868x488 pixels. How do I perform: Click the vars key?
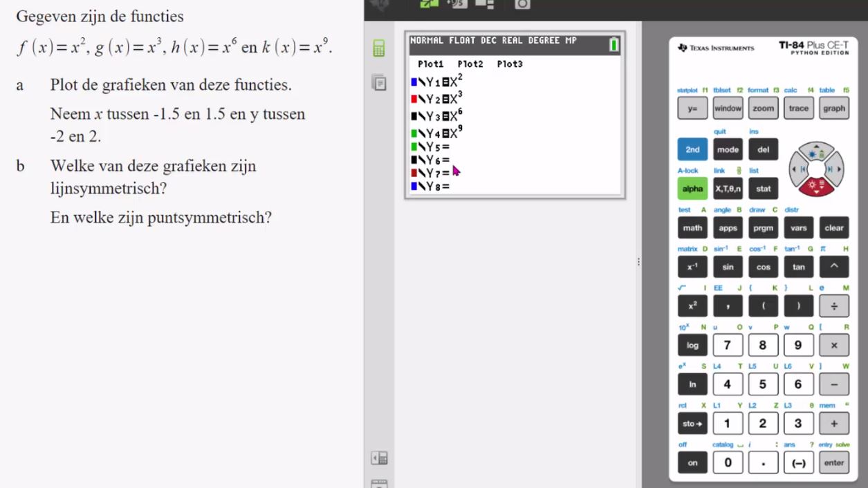[799, 228]
